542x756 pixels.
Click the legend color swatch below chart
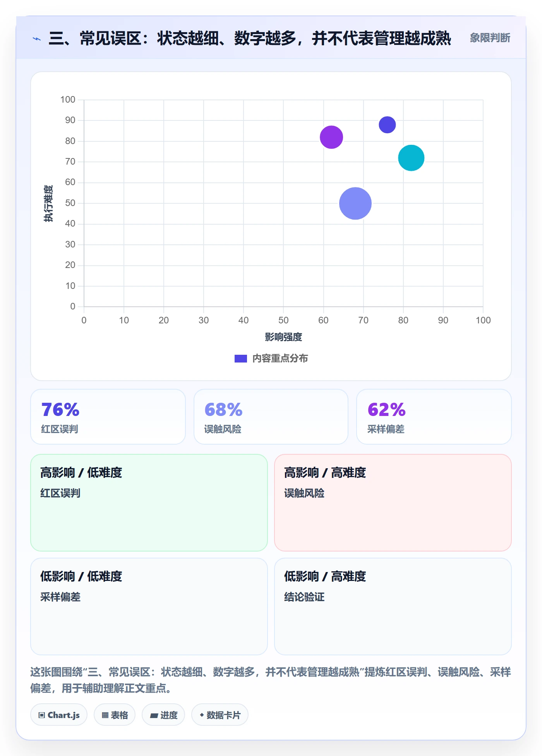tap(241, 359)
